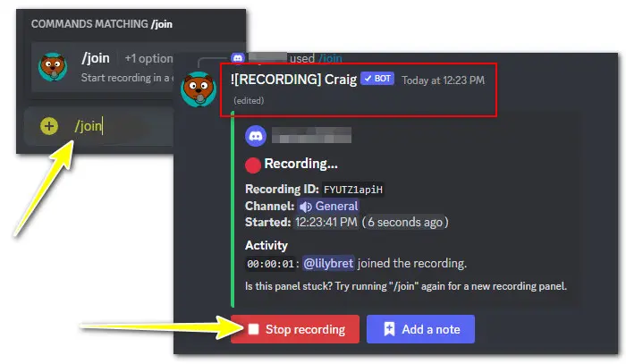Screen dimensions: 626x364
Task: Open Craig bot avatar in the message
Action: click(199, 89)
